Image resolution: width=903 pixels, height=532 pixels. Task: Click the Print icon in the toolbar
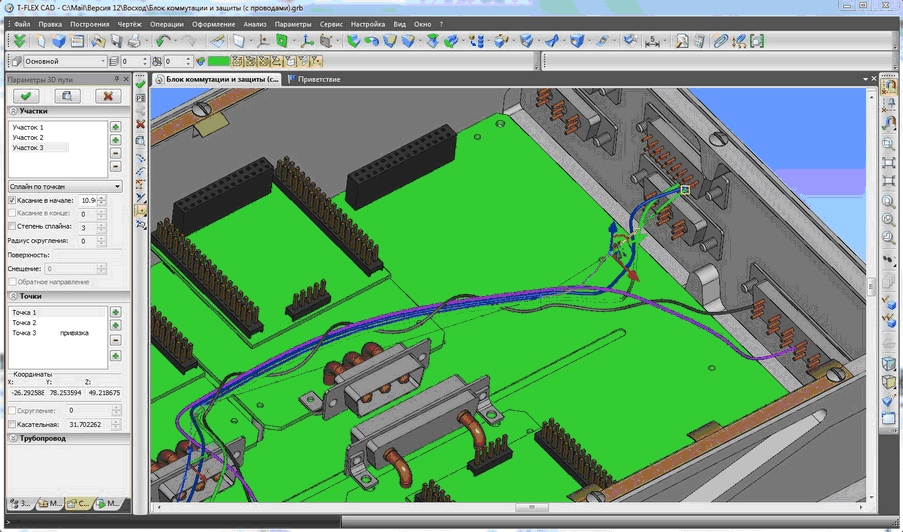tap(134, 41)
